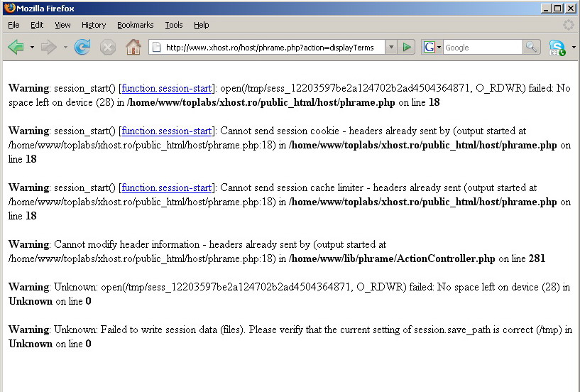
Task: Click the loading throbber icon
Action: [x=568, y=25]
